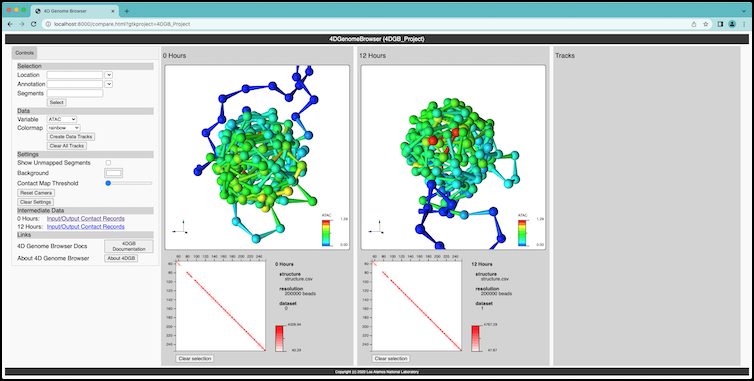Click the site info icon in address bar
This screenshot has width=754, height=381.
(x=48, y=24)
